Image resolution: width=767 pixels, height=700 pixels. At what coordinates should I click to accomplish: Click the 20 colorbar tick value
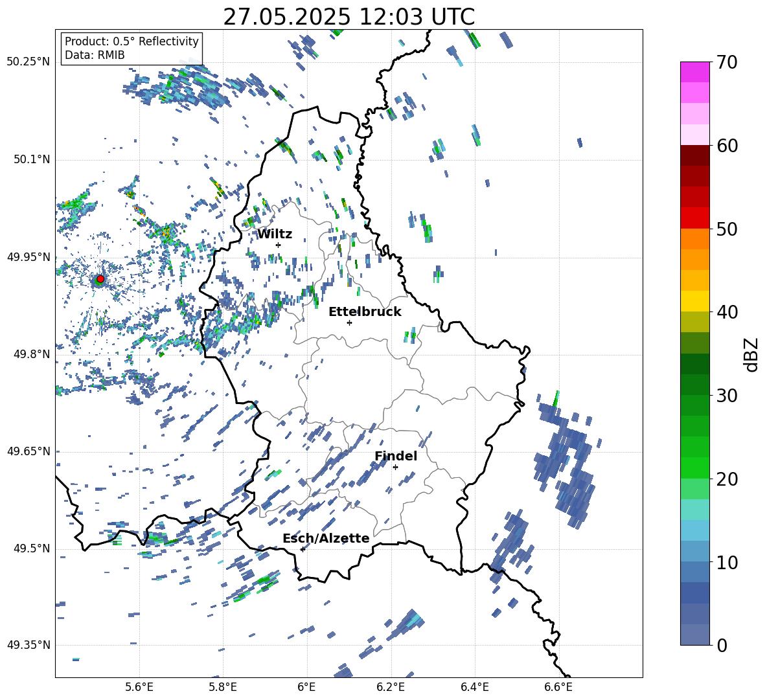pos(727,479)
